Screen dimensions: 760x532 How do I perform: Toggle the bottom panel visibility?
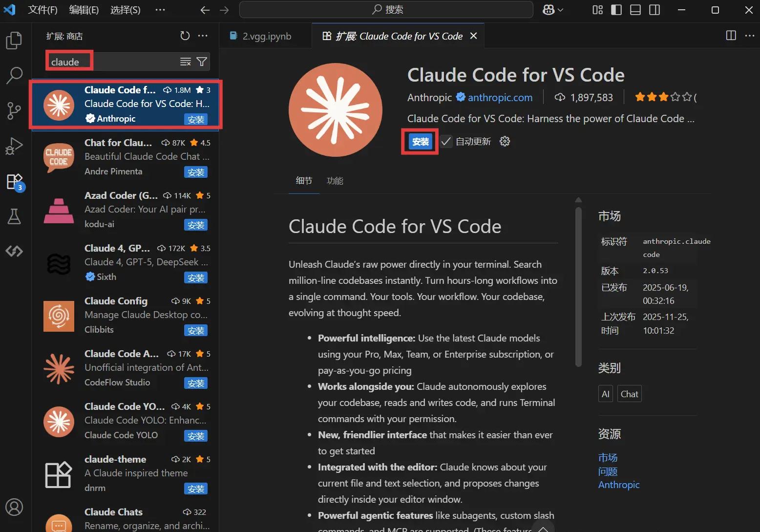coord(635,10)
